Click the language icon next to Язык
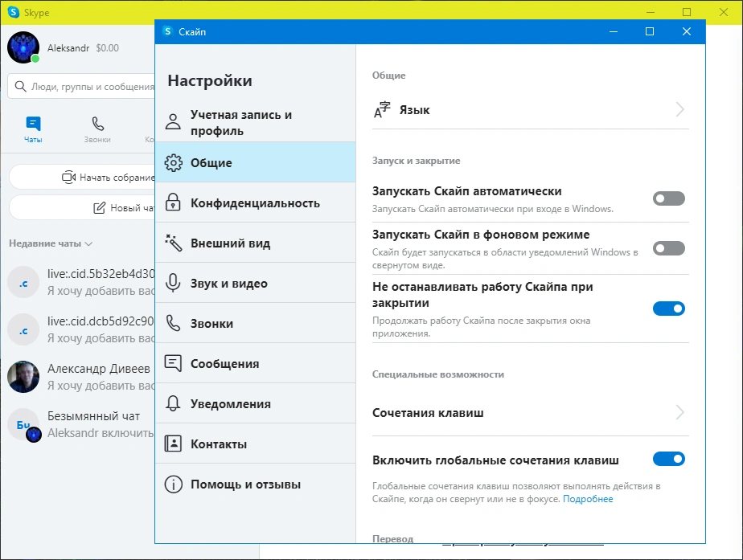 [x=382, y=110]
